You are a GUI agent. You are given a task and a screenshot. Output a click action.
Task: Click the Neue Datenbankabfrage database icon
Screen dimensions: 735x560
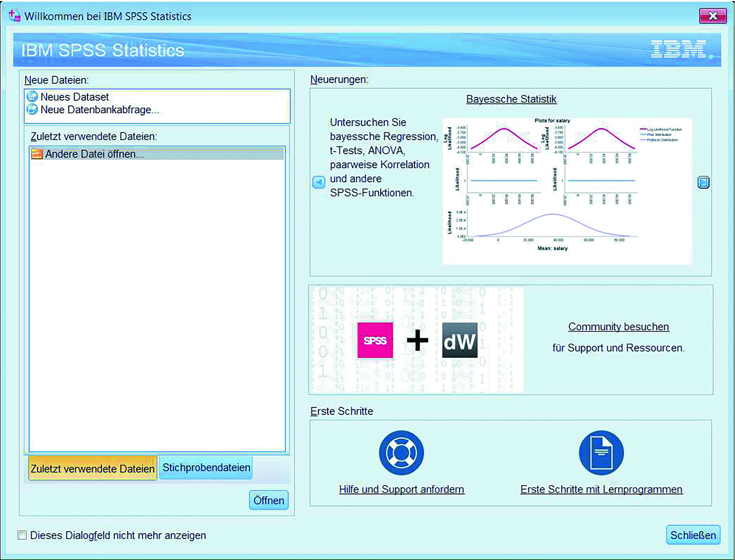pos(32,109)
